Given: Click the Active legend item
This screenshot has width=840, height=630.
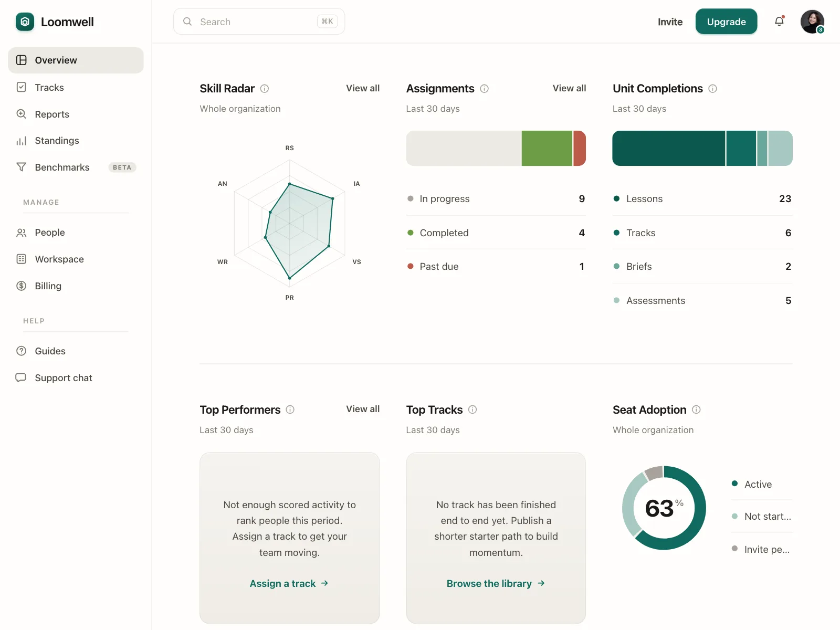Looking at the screenshot, I should click(762, 484).
